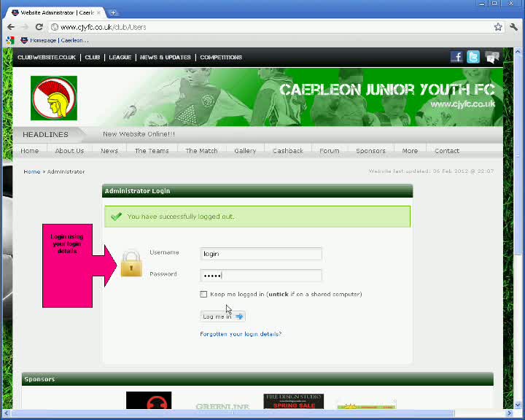The image size is (525, 420).
Task: Open The Match navigation tab
Action: (201, 151)
